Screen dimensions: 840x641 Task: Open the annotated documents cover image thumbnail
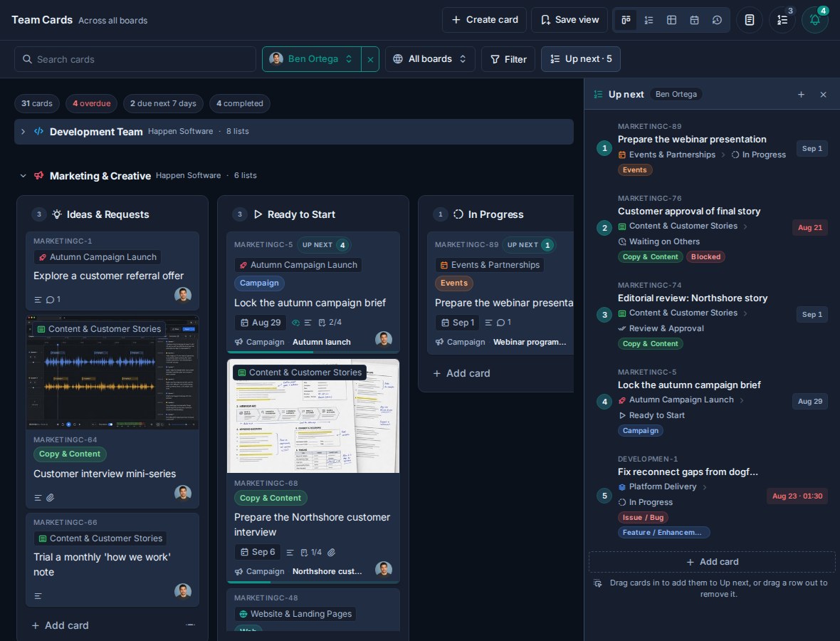[313, 416]
